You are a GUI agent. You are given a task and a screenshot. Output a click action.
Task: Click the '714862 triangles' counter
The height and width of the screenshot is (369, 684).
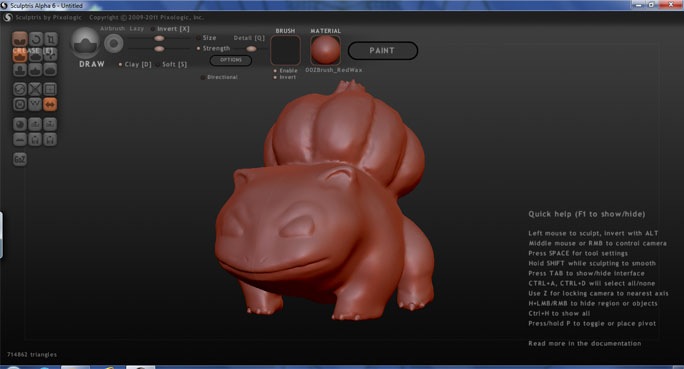[x=32, y=355]
